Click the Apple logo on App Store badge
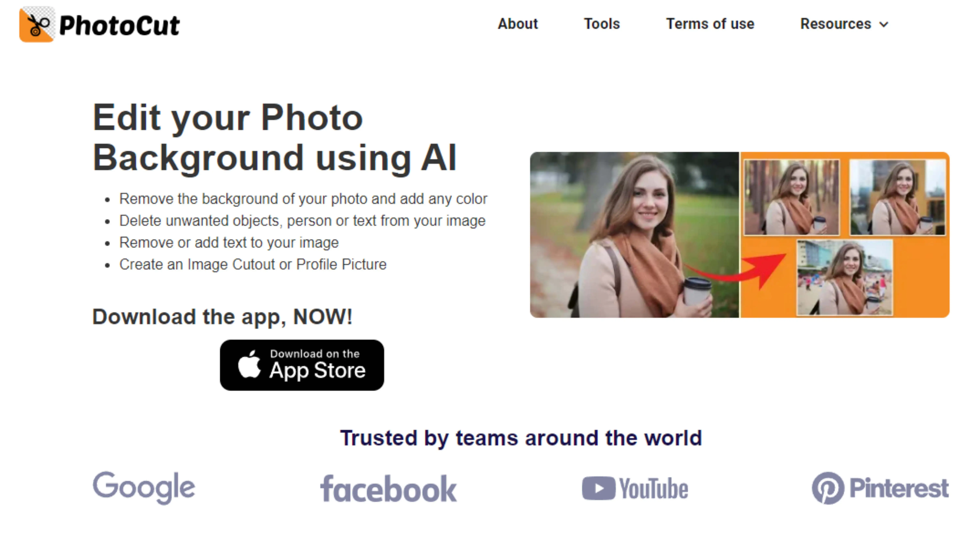Viewport: 980px width, 551px height. coord(249,364)
